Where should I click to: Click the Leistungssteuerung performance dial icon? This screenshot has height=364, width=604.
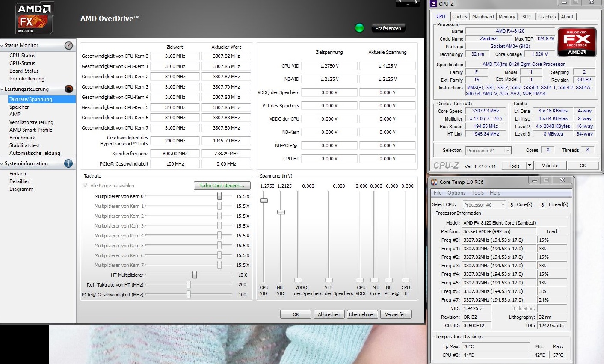(x=68, y=89)
